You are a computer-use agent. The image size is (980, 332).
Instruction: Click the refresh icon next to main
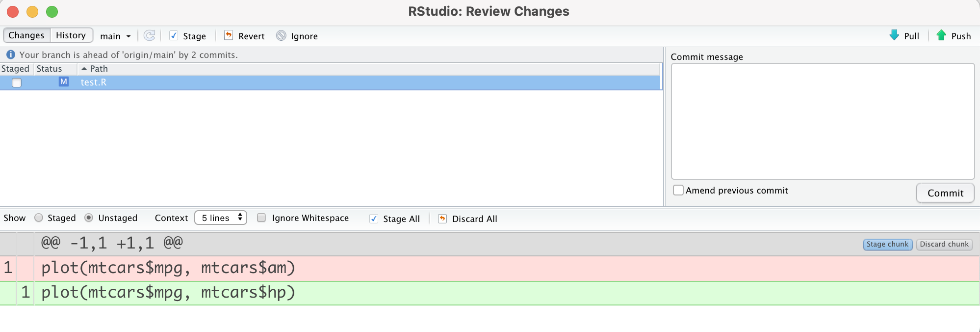pyautogui.click(x=149, y=36)
